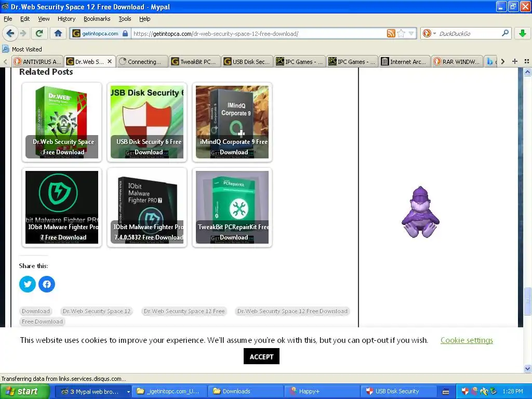Open the green Downloads arrow button
Screen dimensions: 532x399
point(523,33)
